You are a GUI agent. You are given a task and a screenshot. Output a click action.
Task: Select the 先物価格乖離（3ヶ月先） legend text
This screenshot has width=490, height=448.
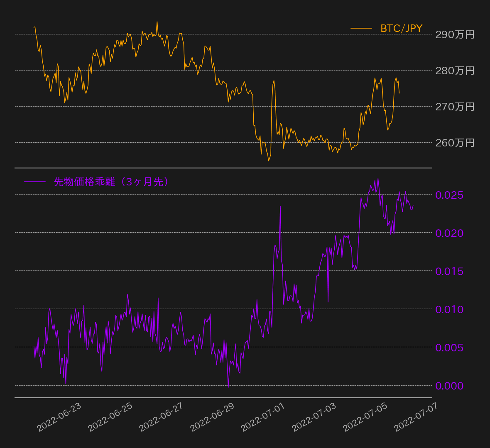pos(111,182)
